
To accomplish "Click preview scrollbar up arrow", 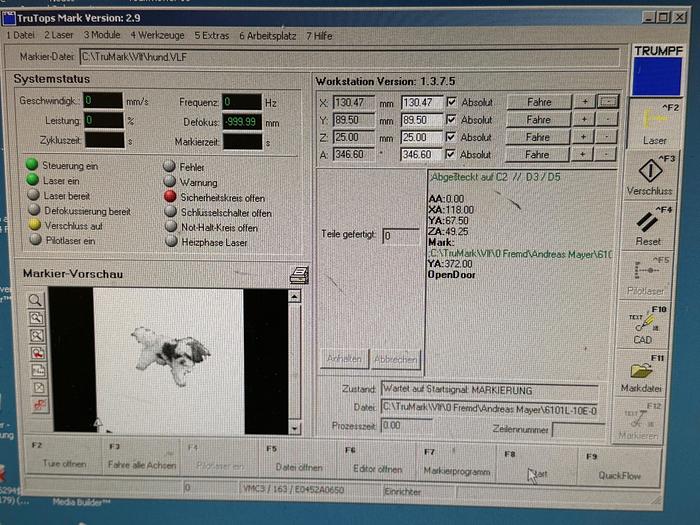I will (x=295, y=296).
